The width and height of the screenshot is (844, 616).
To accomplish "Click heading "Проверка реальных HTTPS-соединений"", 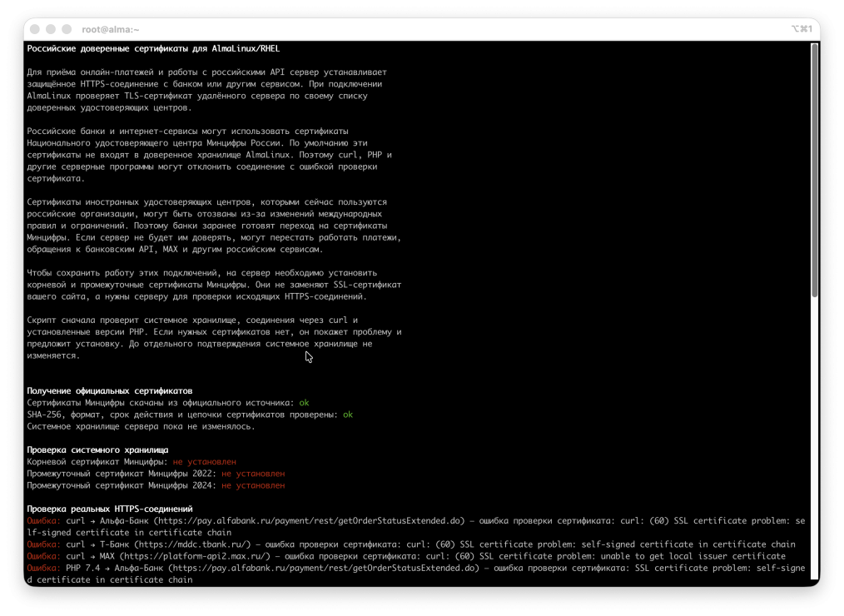I will point(110,509).
